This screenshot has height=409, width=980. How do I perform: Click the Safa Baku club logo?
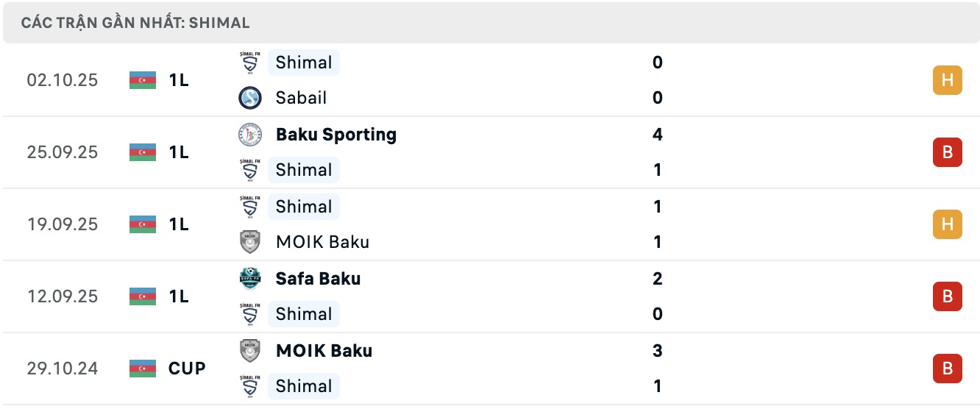251,279
